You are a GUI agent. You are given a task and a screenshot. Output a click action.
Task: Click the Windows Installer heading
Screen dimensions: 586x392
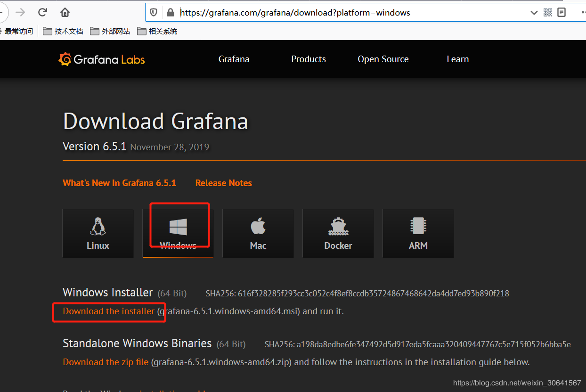[x=108, y=293]
